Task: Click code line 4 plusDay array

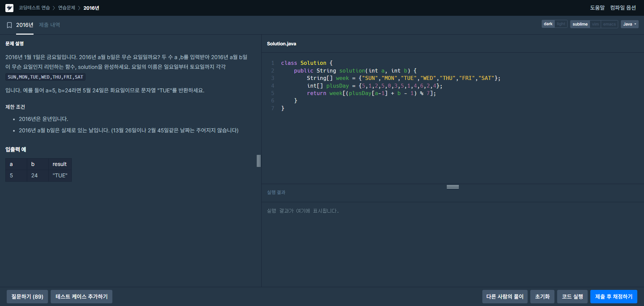Action: 375,86
